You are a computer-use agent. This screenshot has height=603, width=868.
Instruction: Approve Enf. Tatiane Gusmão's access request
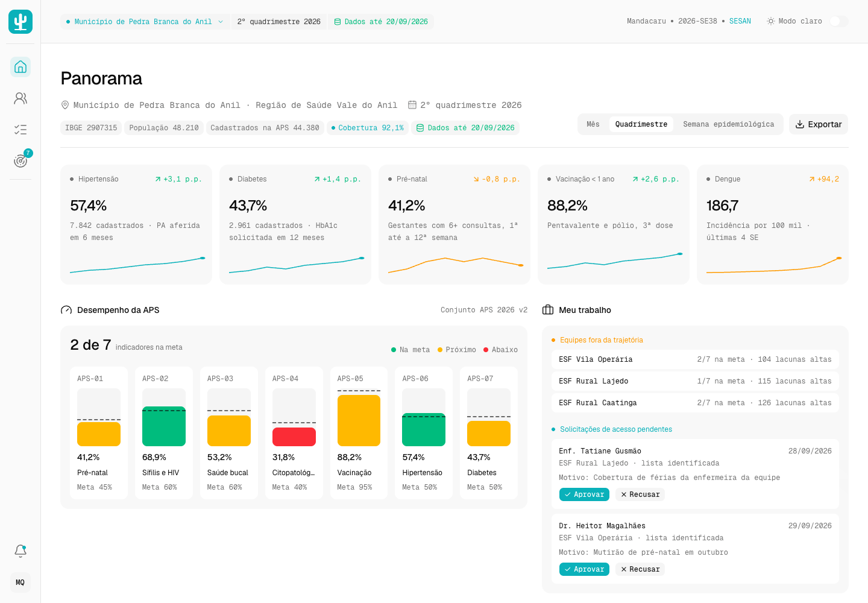click(584, 494)
